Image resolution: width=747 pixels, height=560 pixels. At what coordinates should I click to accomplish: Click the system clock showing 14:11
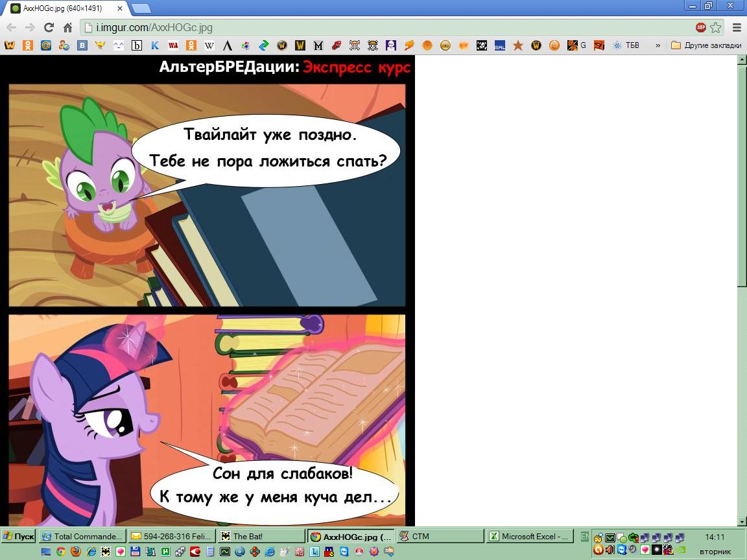tap(715, 537)
